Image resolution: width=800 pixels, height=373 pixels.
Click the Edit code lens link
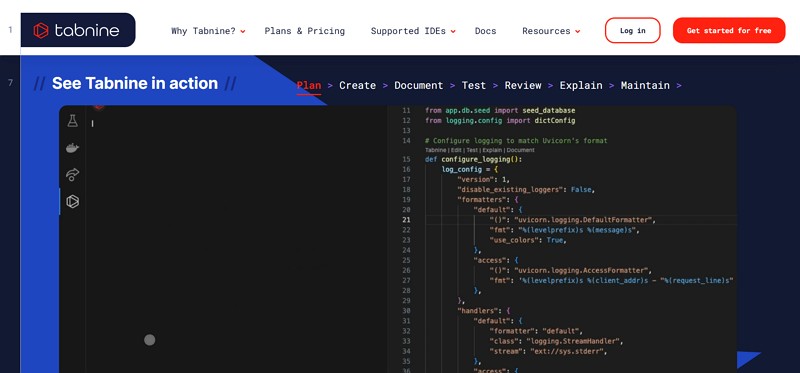455,151
